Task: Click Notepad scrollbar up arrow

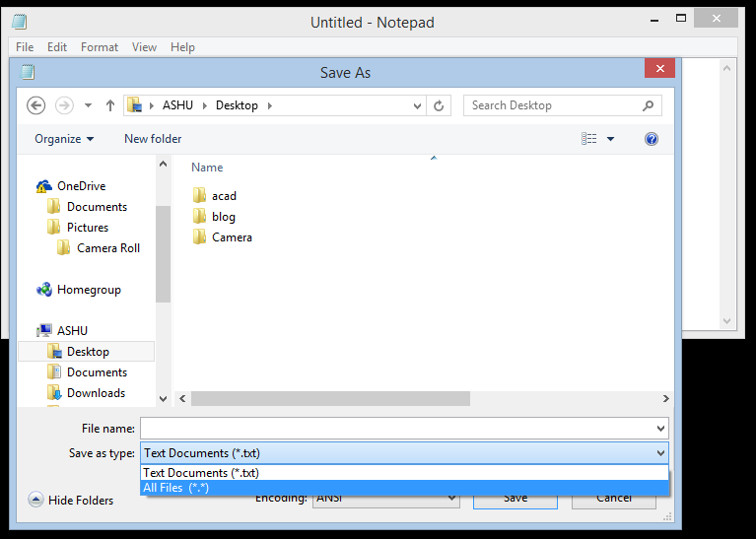Action: 727,68
